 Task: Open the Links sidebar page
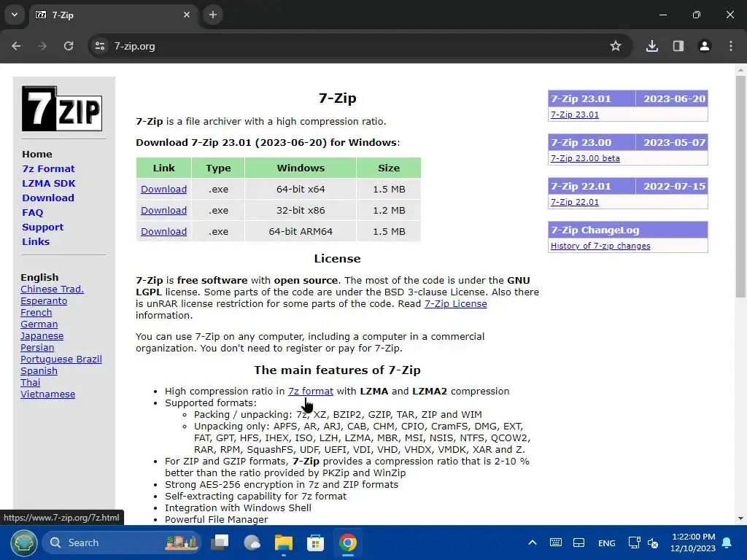click(x=36, y=241)
